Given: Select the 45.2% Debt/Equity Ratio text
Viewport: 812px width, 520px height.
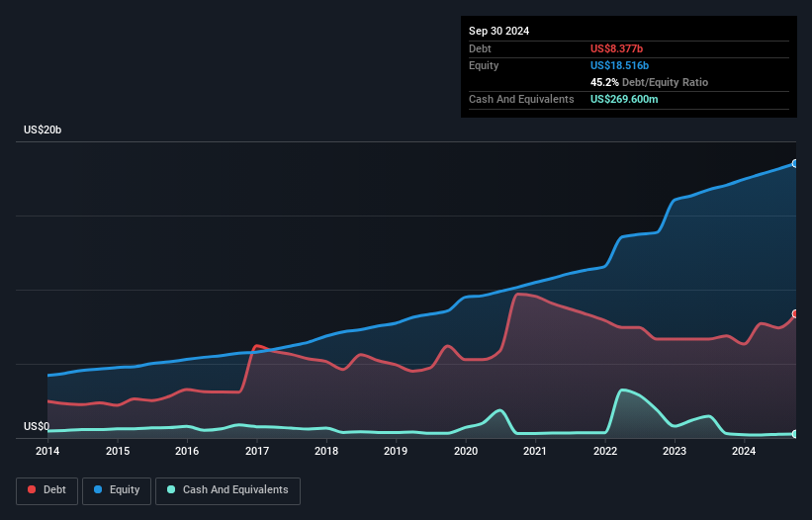Looking at the screenshot, I should (649, 82).
